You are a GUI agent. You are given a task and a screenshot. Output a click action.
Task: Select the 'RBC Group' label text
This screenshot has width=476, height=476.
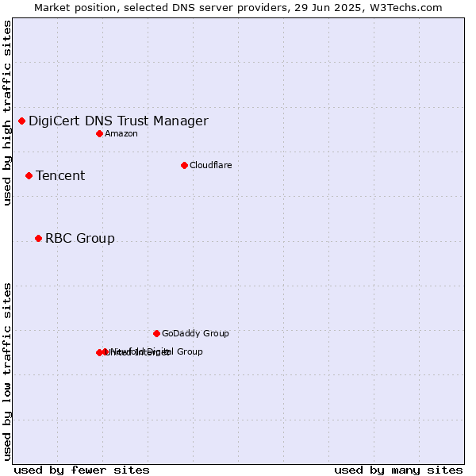click(80, 239)
